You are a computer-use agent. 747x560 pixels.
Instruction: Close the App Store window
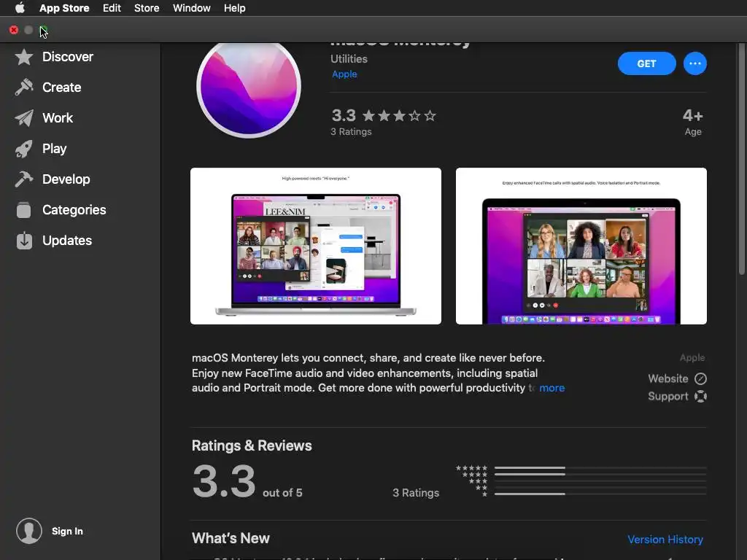pos(14,30)
